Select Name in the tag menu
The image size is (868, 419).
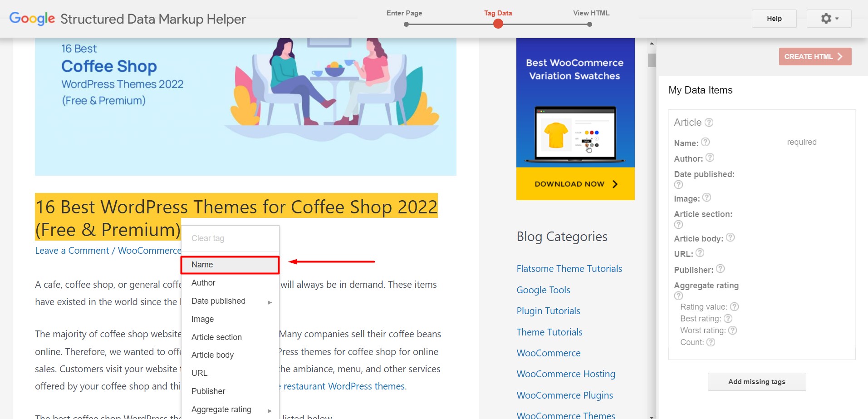pos(230,265)
